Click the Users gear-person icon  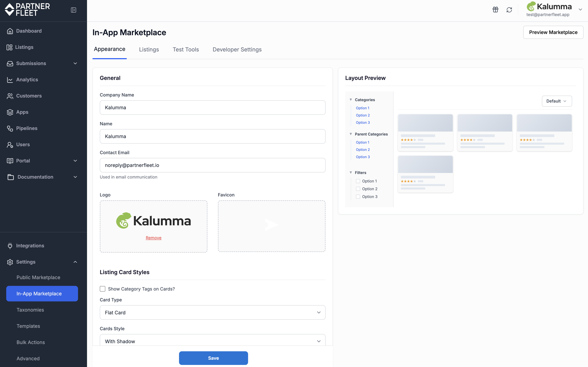pyautogui.click(x=10, y=145)
